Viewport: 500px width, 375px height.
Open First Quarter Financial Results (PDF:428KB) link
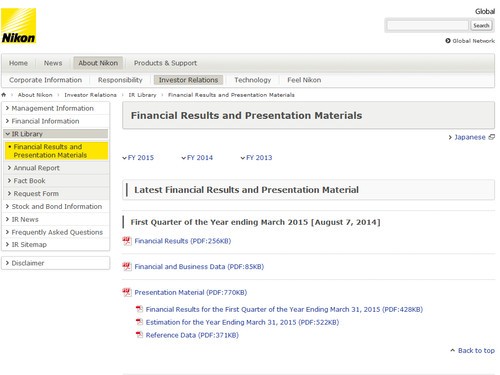pos(284,309)
